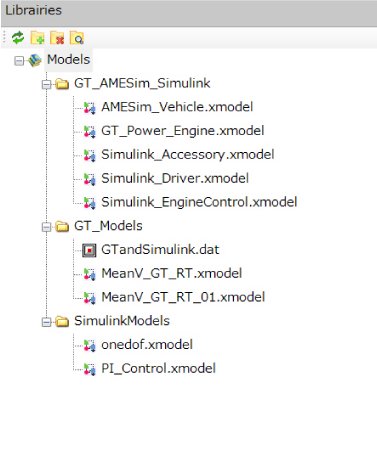Click the add folder icon with green plus
Image resolution: width=377 pixels, height=451 pixels.
coord(37,38)
